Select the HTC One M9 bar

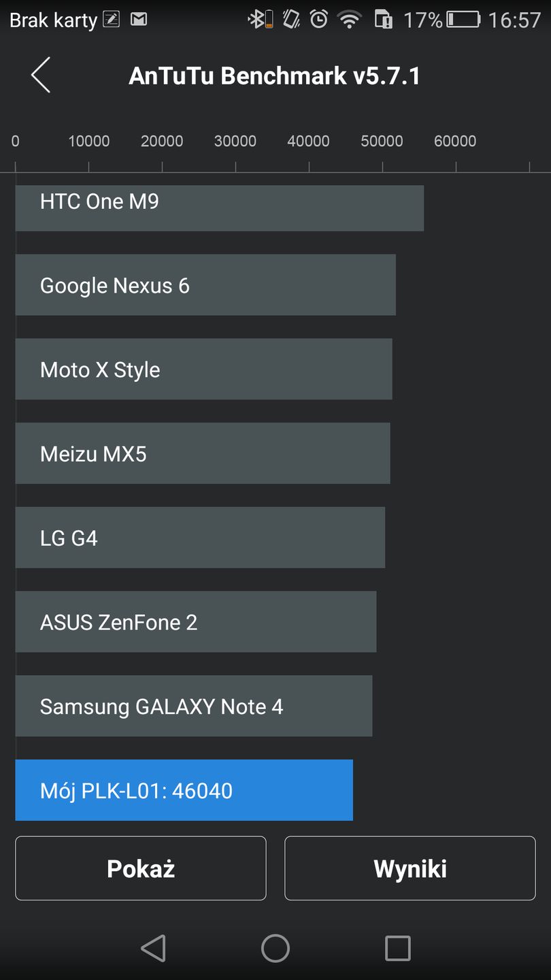[219, 208]
